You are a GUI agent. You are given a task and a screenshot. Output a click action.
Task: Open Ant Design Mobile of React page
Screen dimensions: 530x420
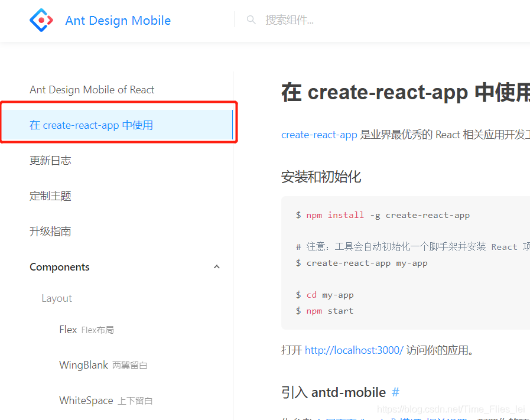click(x=92, y=90)
